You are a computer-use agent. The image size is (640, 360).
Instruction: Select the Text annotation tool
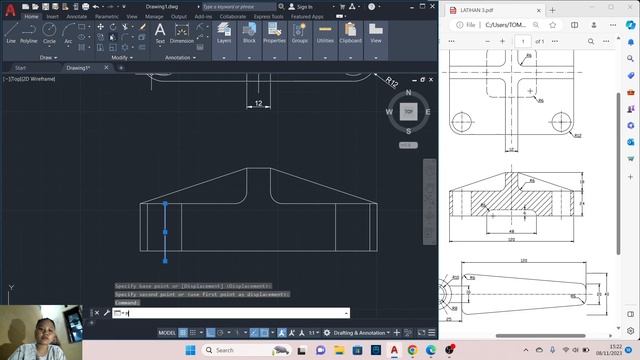(x=160, y=33)
